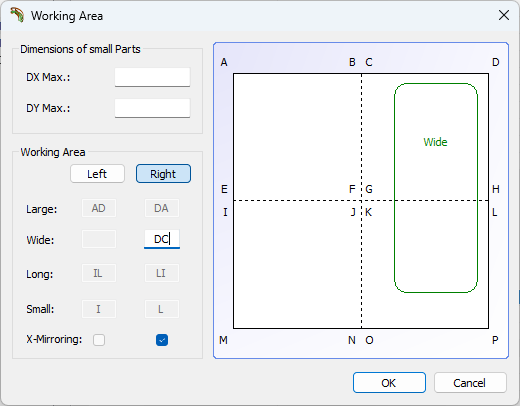Image resolution: width=520 pixels, height=406 pixels.
Task: Uncheck the right side X-Mirroring checkbox
Action: (x=162, y=340)
